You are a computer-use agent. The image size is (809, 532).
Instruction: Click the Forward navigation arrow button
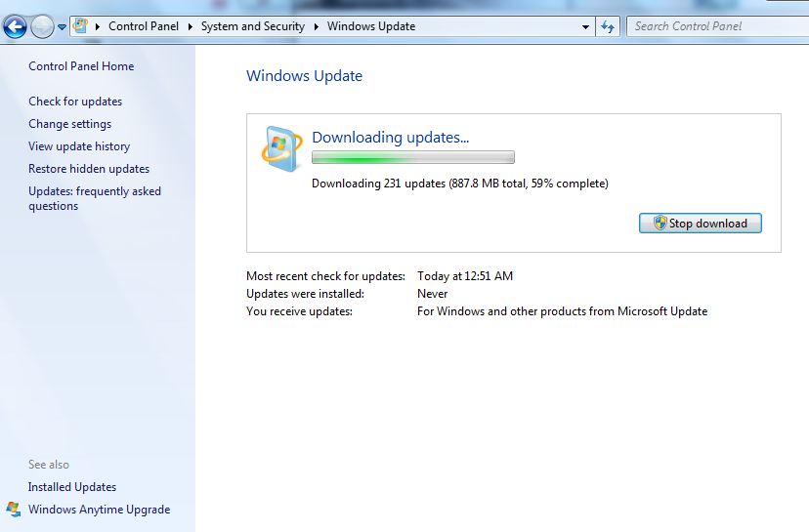click(x=42, y=26)
